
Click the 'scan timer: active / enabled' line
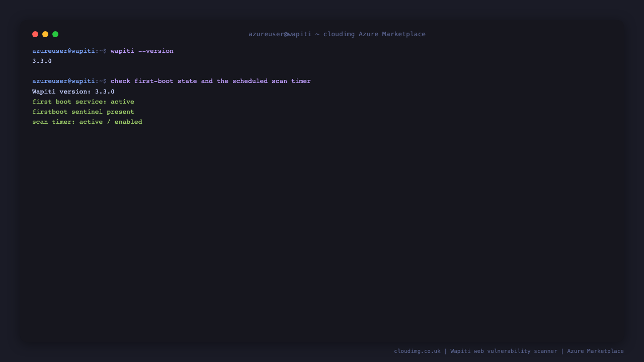[x=87, y=122]
